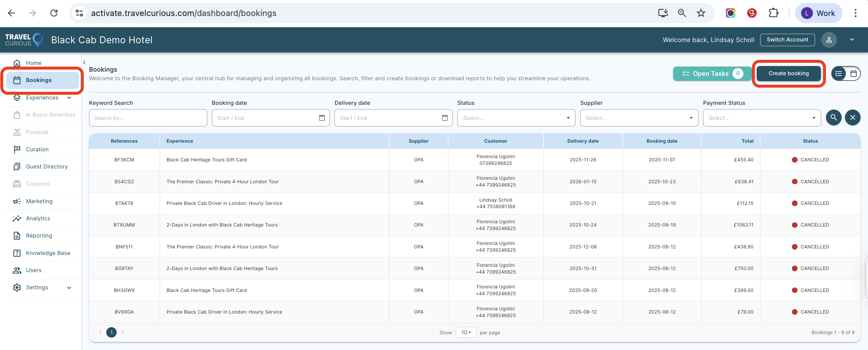Viewport: 868px width, 350px height.
Task: Collapse the sidebar with the chevron
Action: coord(84,62)
